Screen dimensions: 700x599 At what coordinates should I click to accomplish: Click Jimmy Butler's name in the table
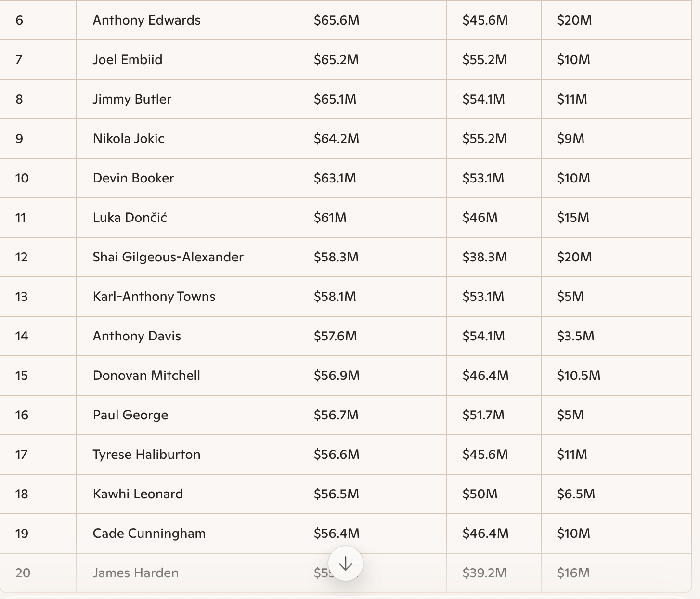click(132, 99)
